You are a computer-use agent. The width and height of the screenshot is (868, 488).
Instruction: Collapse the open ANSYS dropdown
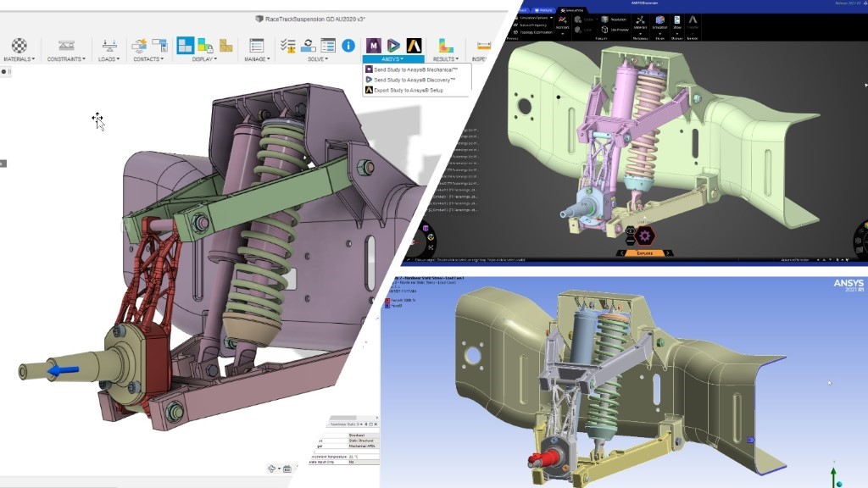[x=393, y=58]
